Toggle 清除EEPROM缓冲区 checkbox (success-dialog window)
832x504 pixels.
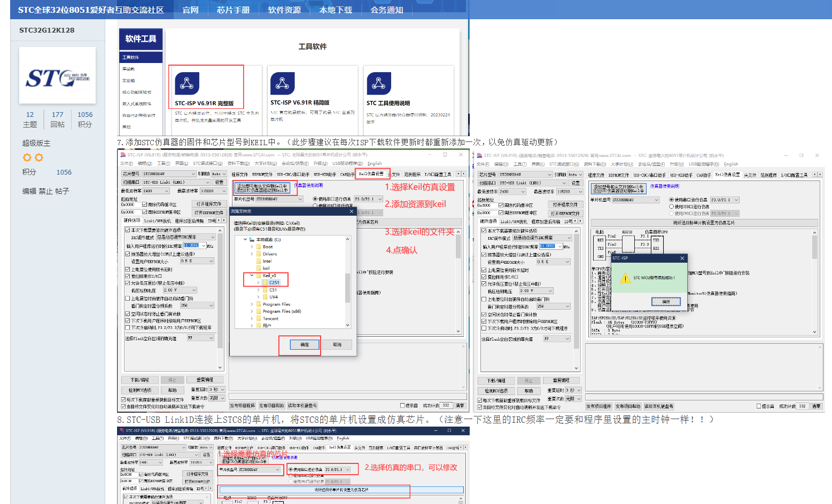click(x=501, y=212)
